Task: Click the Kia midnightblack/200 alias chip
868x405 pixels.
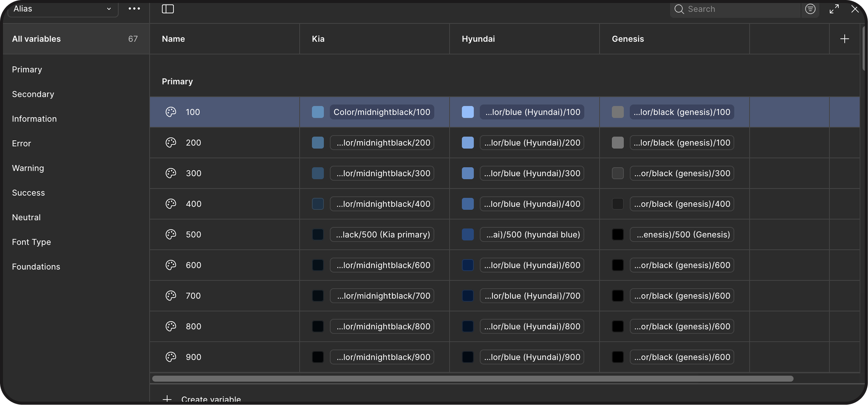Action: (382, 142)
